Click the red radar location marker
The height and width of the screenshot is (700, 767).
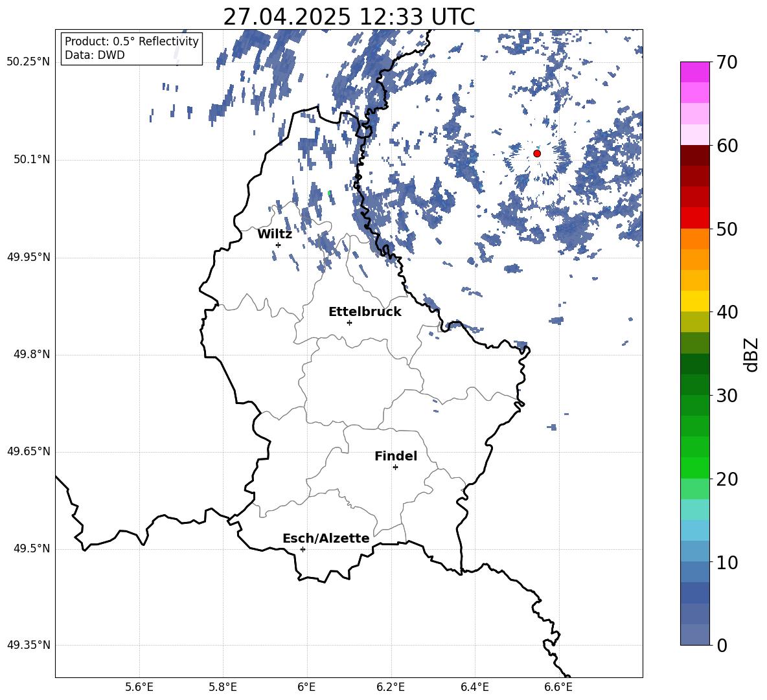coord(537,153)
